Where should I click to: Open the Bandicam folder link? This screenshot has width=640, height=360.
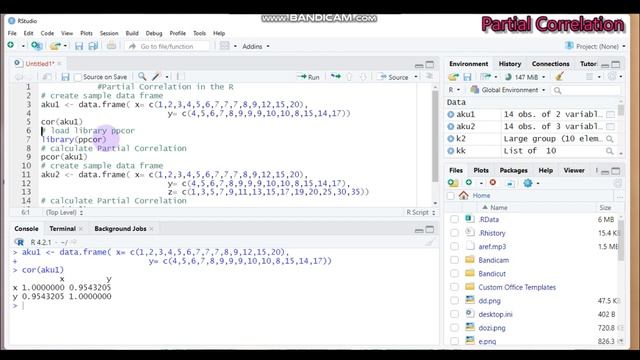493,260
